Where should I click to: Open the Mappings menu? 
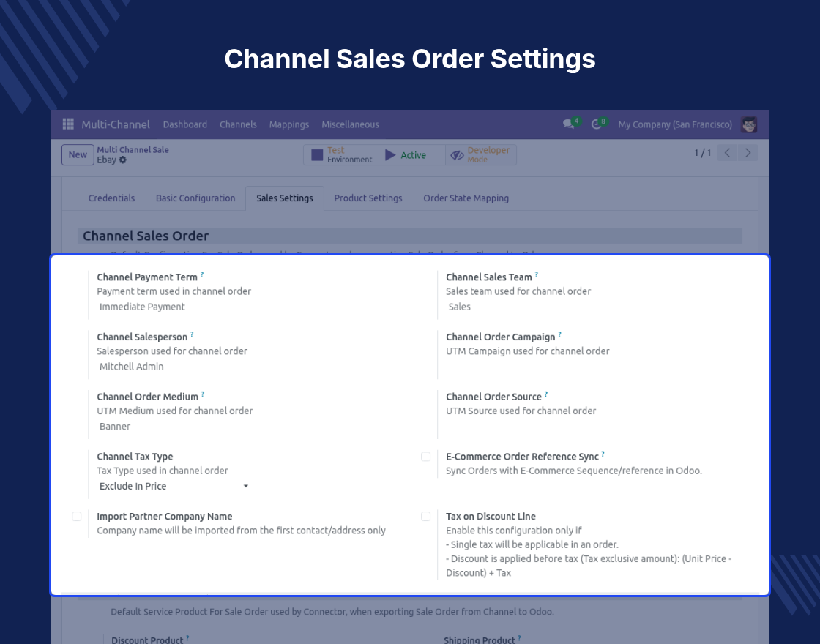click(x=289, y=124)
